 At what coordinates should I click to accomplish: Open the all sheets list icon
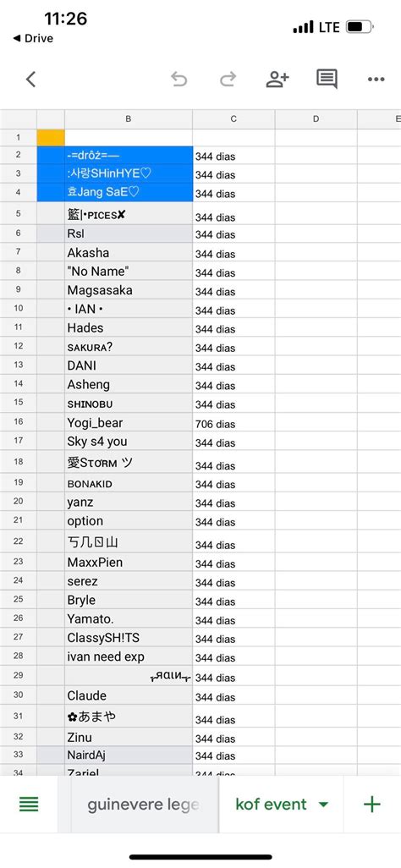point(29,805)
